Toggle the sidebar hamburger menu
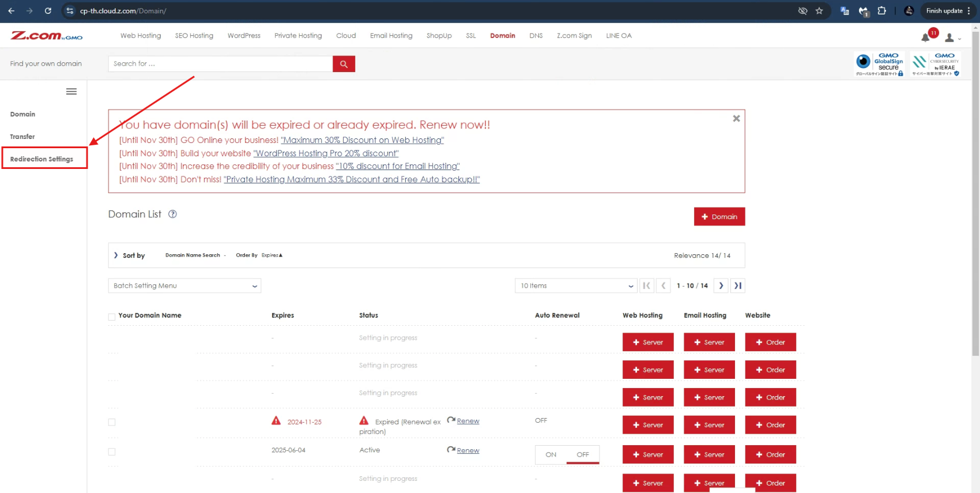The image size is (980, 493). pos(71,92)
